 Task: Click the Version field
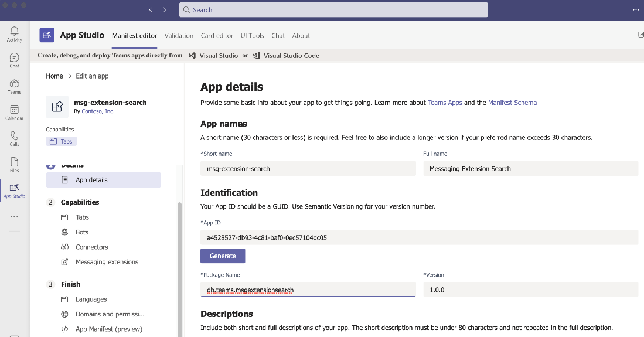click(531, 290)
